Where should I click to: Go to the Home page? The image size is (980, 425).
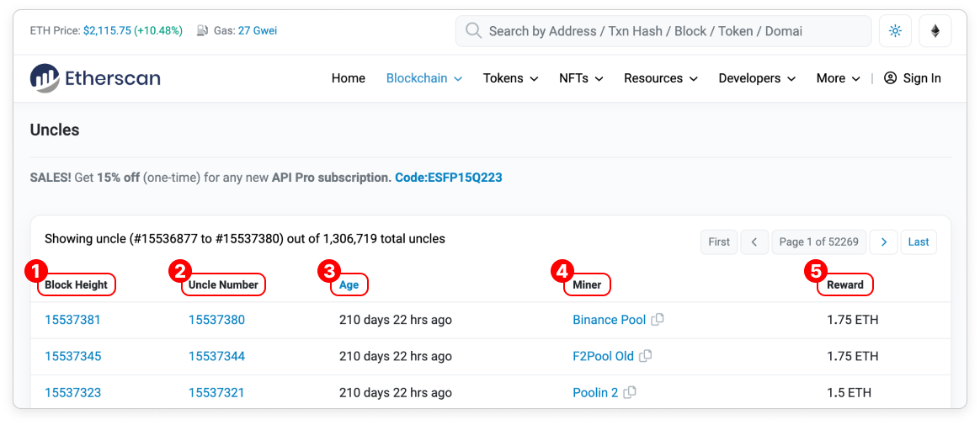pos(349,78)
